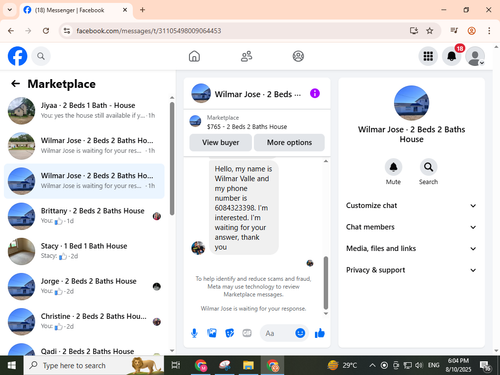This screenshot has height=375, width=500.
Task: Open the Groups icon in top navigation
Action: pos(298,56)
